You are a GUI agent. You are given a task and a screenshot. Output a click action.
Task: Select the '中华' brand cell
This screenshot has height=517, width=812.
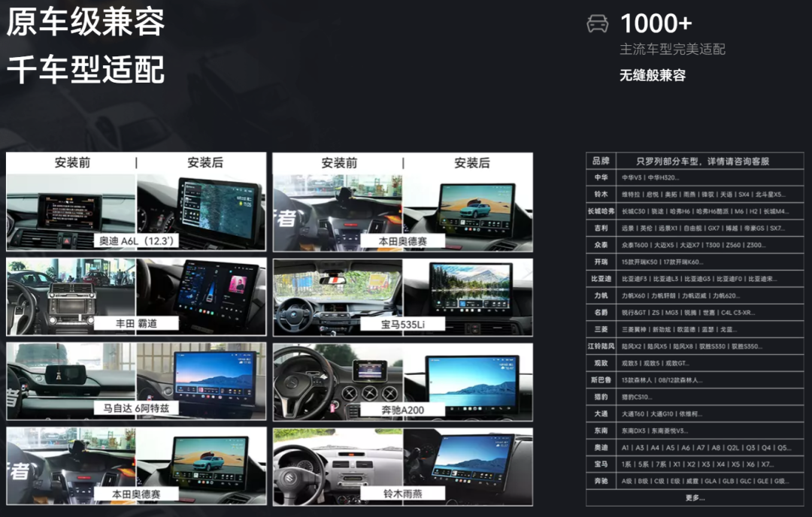click(x=601, y=177)
